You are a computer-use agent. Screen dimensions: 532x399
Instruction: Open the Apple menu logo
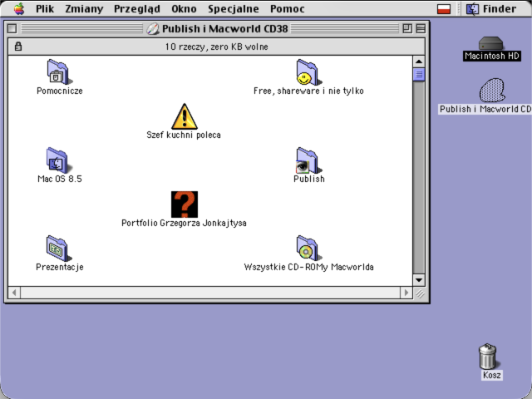click(x=19, y=9)
